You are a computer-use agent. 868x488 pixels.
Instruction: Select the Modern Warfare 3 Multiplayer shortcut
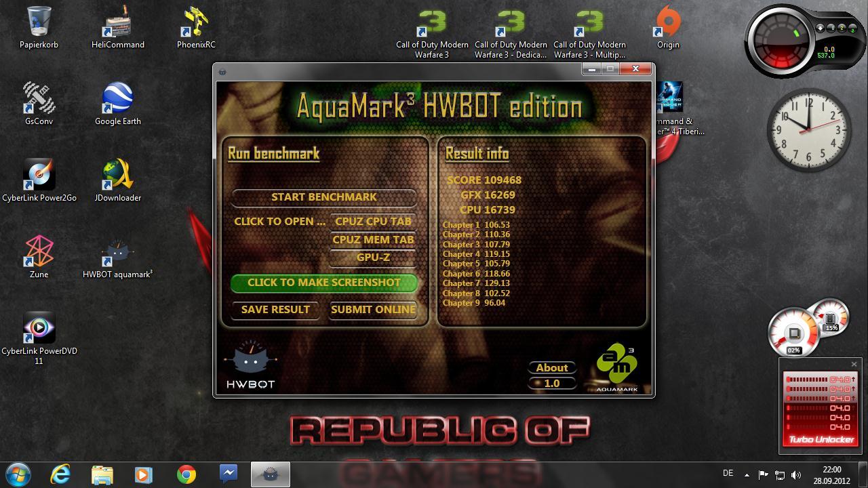(589, 33)
